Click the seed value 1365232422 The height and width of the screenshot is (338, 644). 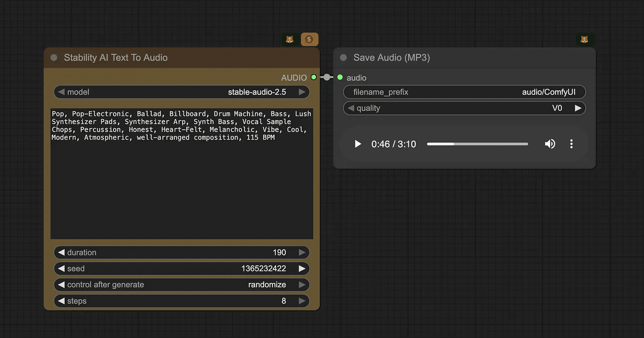[264, 268]
